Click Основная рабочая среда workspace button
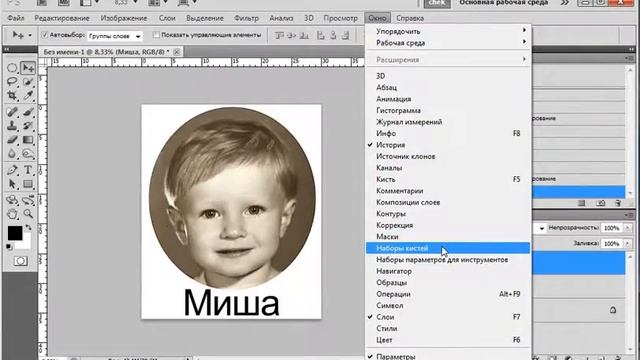 [503, 2]
